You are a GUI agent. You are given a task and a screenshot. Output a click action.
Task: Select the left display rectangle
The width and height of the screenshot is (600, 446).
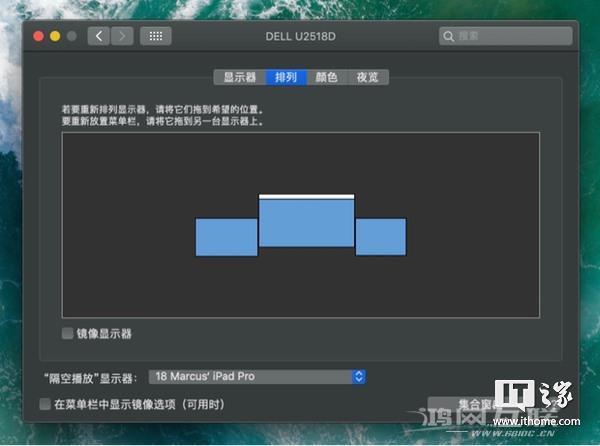point(227,237)
